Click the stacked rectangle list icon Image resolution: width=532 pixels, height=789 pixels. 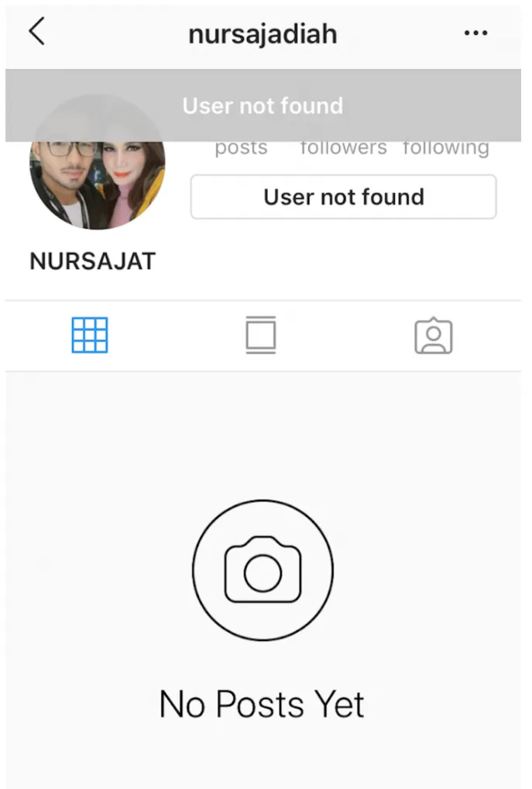(x=260, y=335)
